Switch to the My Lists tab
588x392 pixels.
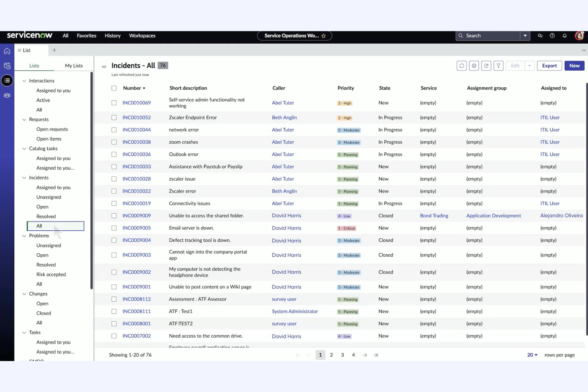coord(73,65)
